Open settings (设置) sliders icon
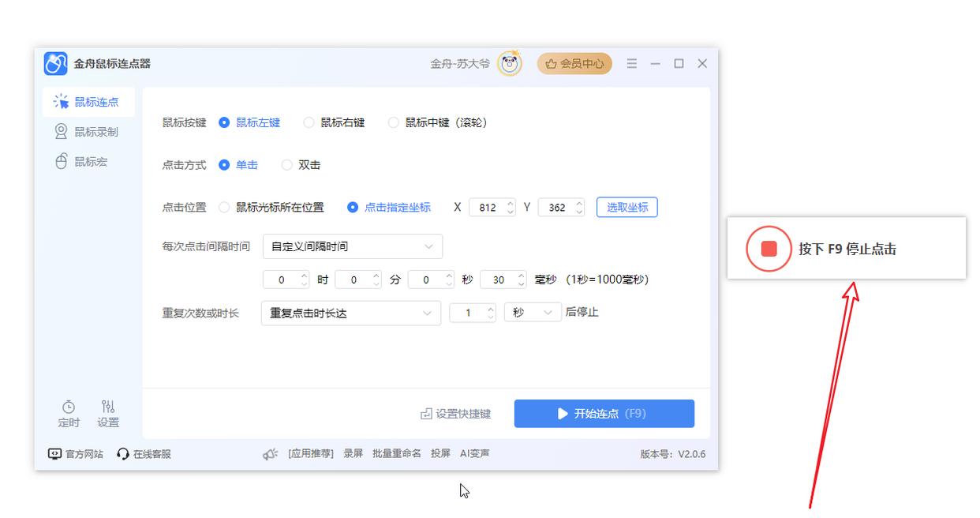The width and height of the screenshot is (980, 518). coord(108,407)
